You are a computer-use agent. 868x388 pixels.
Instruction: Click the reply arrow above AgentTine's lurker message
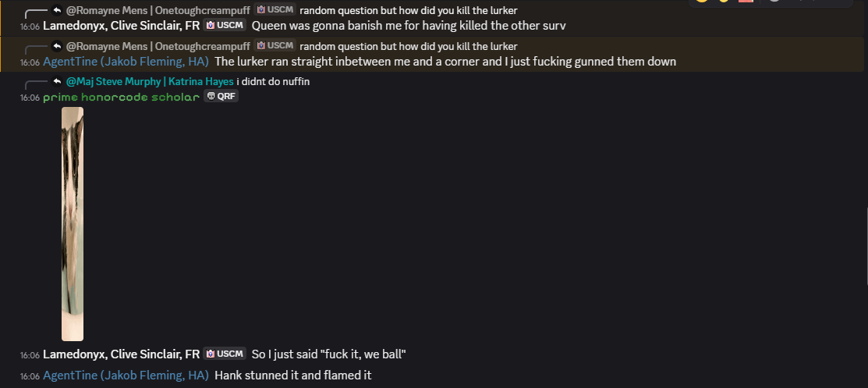pos(57,47)
